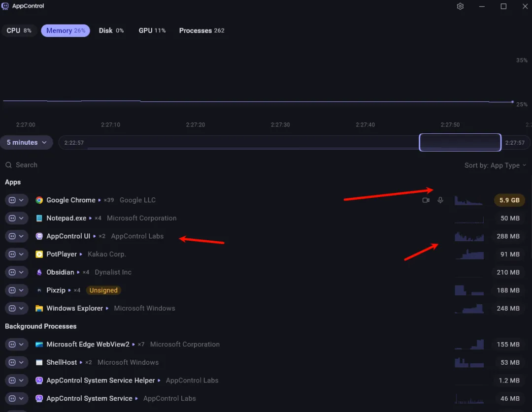
Task: Click the ShellHost process icon
Action: [x=39, y=362]
